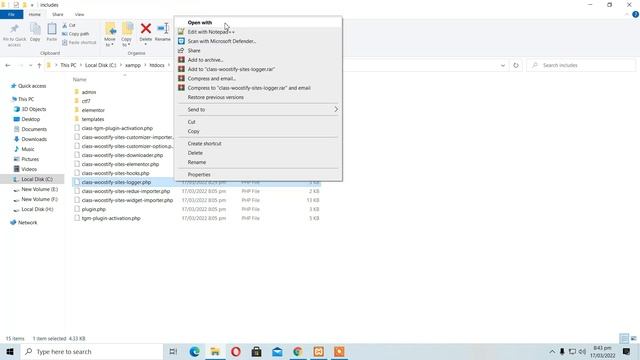Image resolution: width=640 pixels, height=360 pixels.
Task: Select Videos in navigation pane
Action: pos(29,169)
